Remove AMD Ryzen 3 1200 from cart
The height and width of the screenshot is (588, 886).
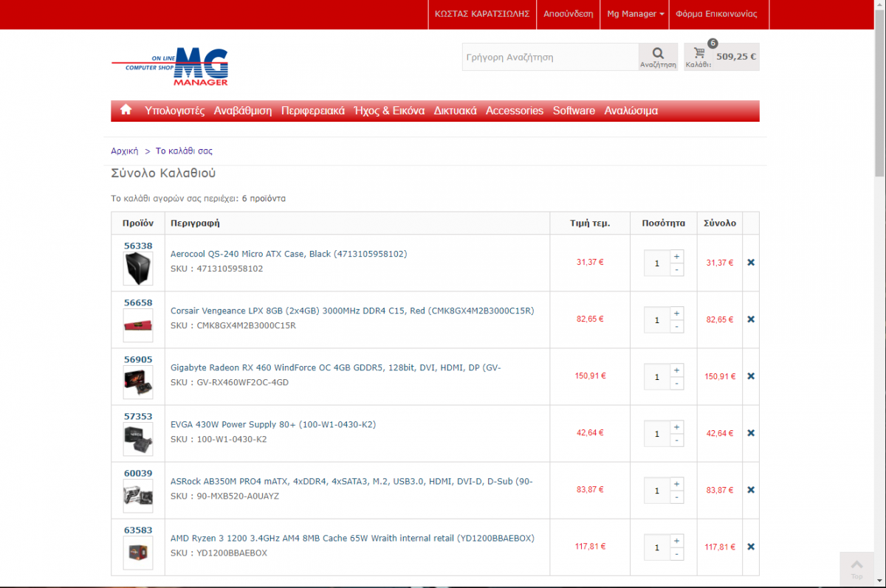[751, 547]
